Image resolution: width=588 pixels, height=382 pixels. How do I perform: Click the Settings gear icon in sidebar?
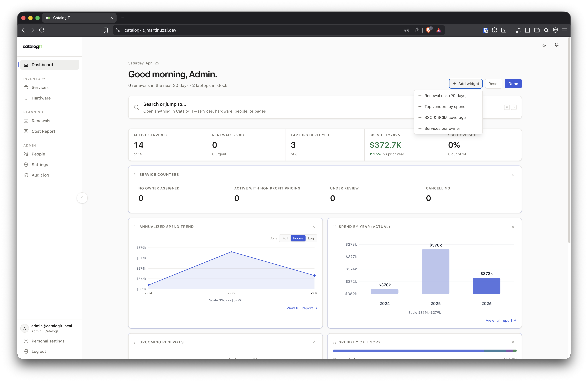tap(26, 165)
